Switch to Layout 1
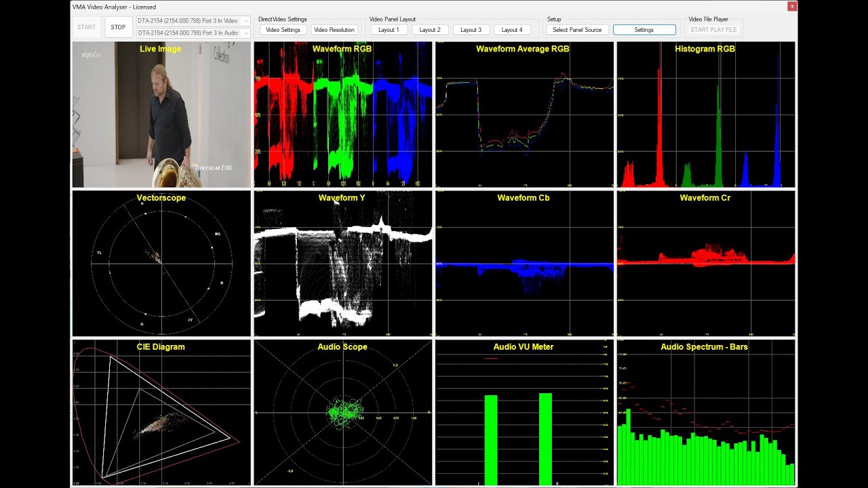 pos(389,30)
